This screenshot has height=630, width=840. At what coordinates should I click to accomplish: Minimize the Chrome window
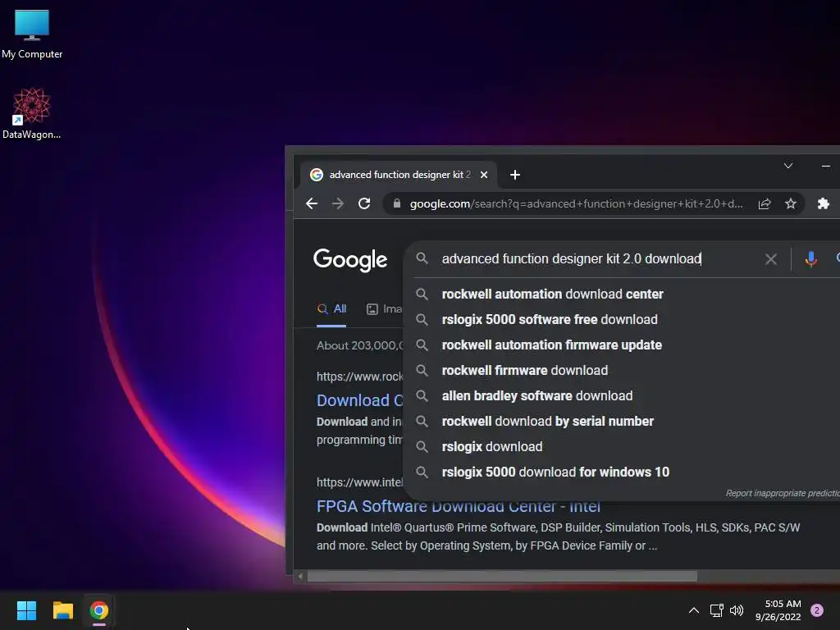826,166
